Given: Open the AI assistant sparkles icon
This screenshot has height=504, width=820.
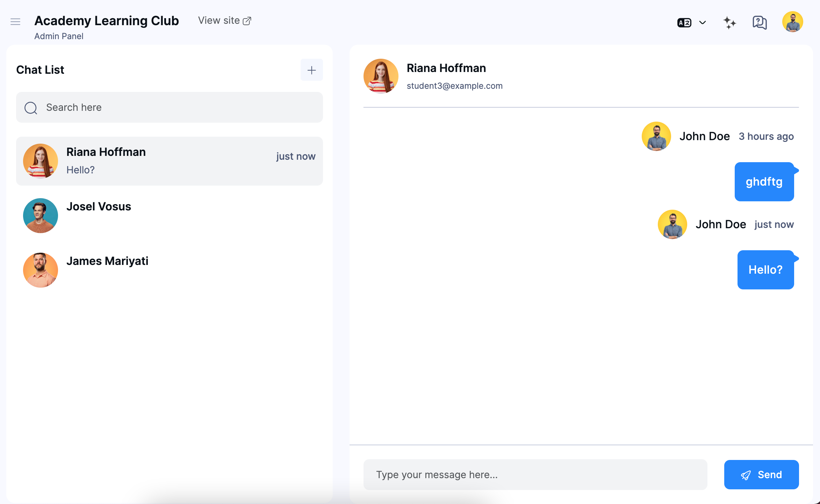Looking at the screenshot, I should click(729, 22).
